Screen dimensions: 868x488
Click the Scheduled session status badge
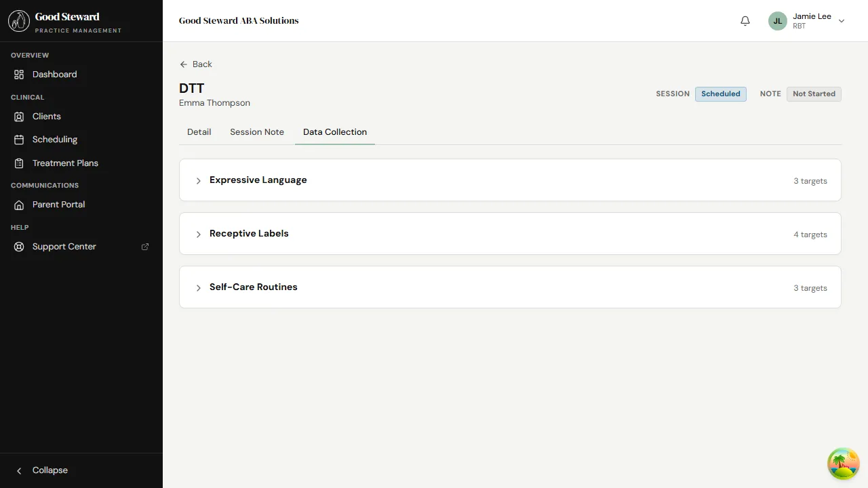coord(720,94)
